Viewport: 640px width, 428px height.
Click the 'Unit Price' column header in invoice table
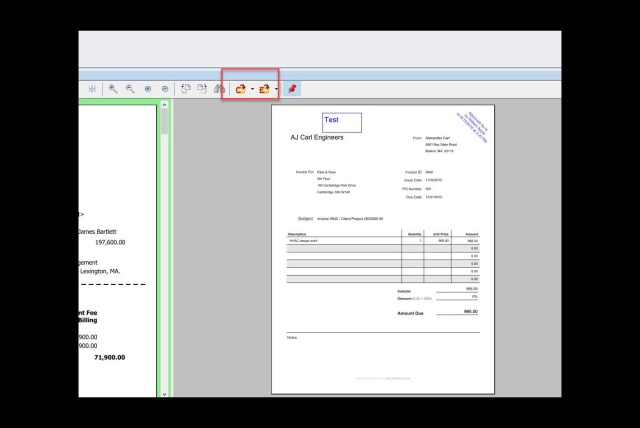[441, 234]
